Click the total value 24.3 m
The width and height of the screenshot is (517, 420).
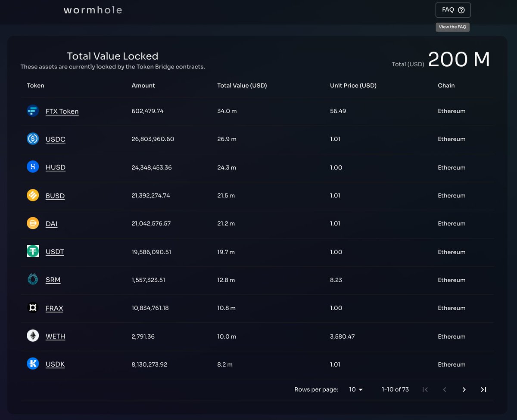tap(227, 167)
